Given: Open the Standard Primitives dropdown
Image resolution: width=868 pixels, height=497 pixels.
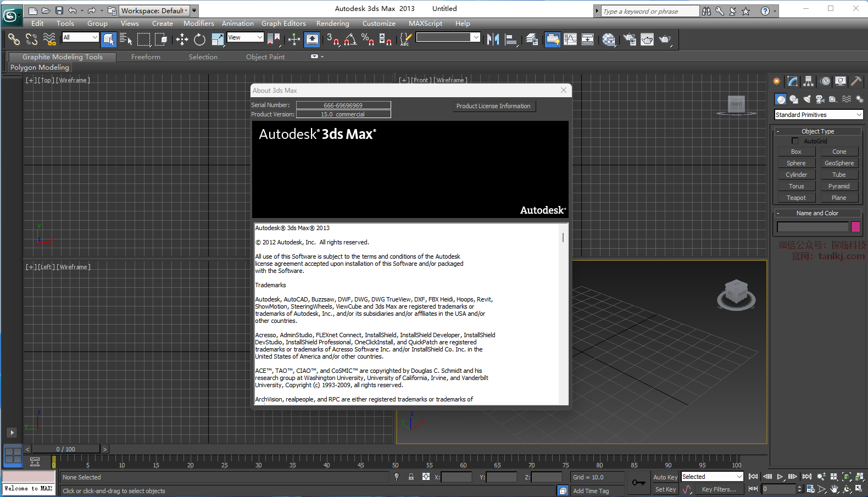Looking at the screenshot, I should 819,115.
